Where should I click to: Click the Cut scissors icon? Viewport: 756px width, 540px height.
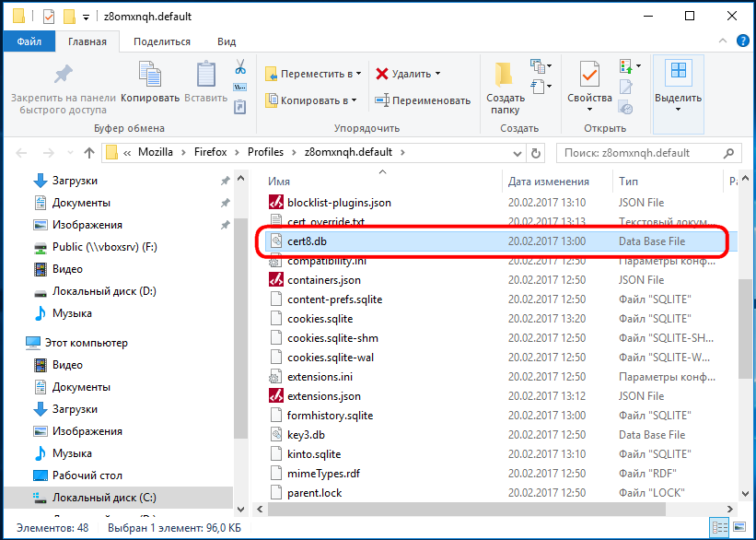[x=240, y=66]
